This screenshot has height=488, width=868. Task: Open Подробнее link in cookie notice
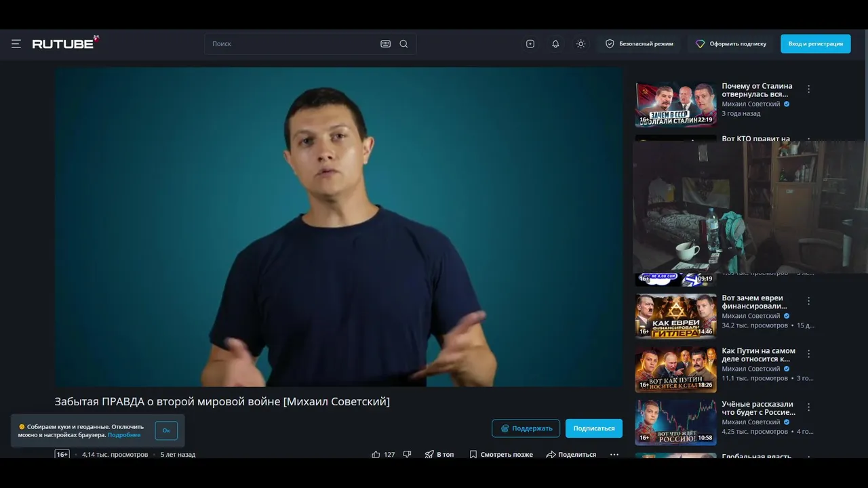tap(124, 435)
